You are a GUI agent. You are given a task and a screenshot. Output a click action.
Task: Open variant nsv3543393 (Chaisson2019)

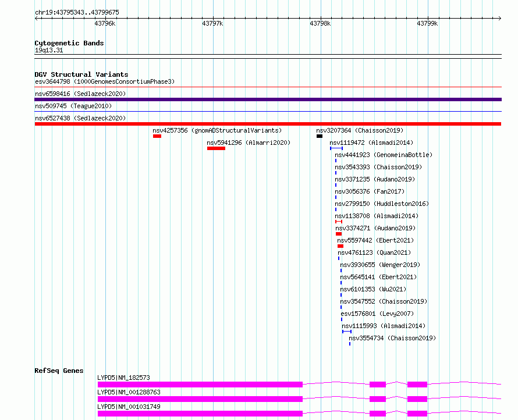(x=378, y=167)
